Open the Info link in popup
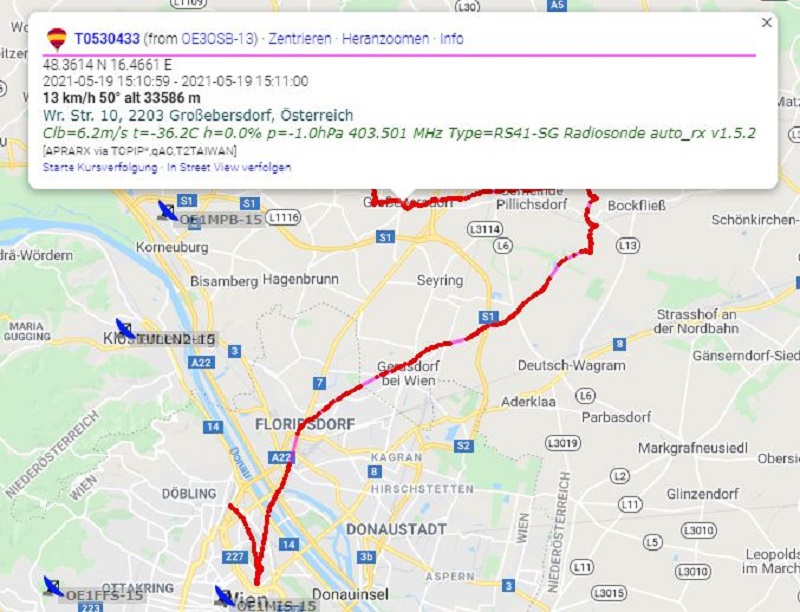 click(452, 39)
